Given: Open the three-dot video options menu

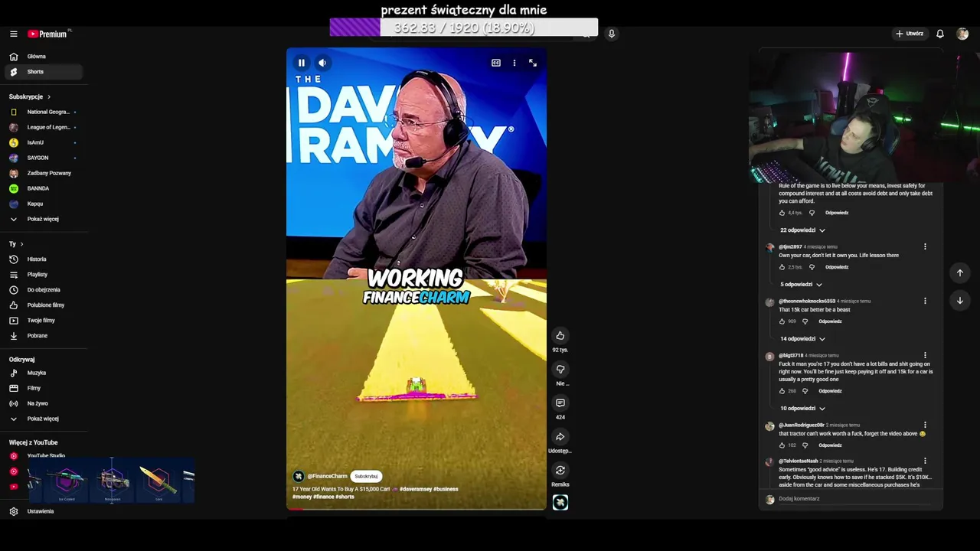Looking at the screenshot, I should click(514, 63).
